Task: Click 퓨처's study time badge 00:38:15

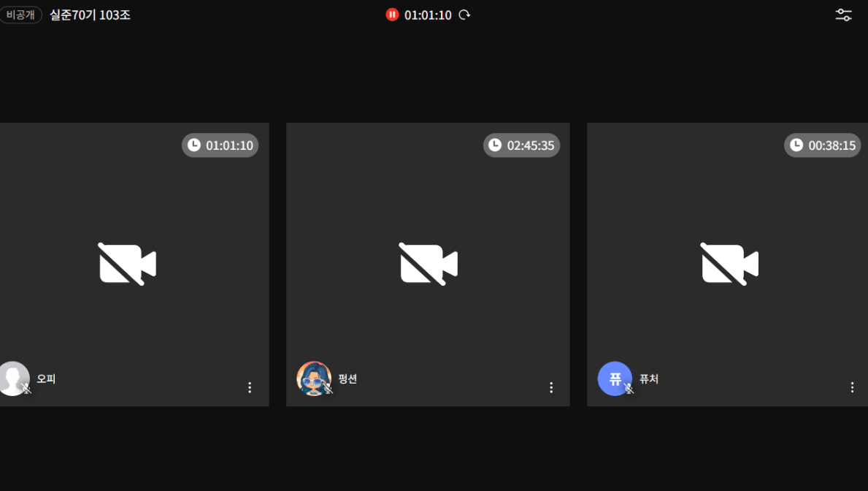Action: pyautogui.click(x=823, y=145)
